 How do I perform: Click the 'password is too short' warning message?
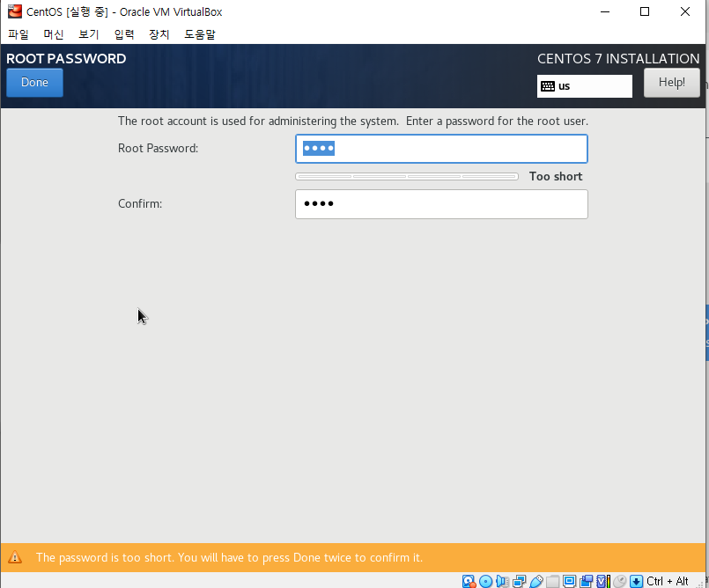(229, 557)
